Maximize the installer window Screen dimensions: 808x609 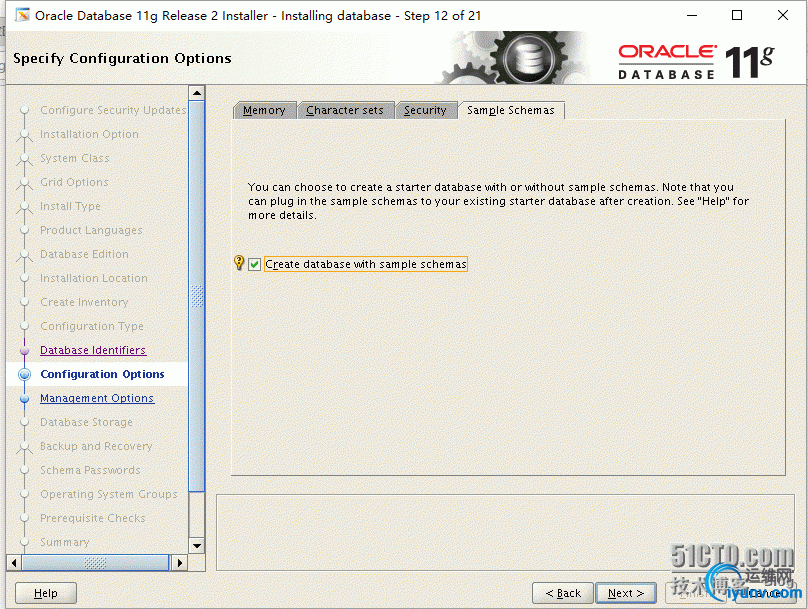click(x=737, y=15)
